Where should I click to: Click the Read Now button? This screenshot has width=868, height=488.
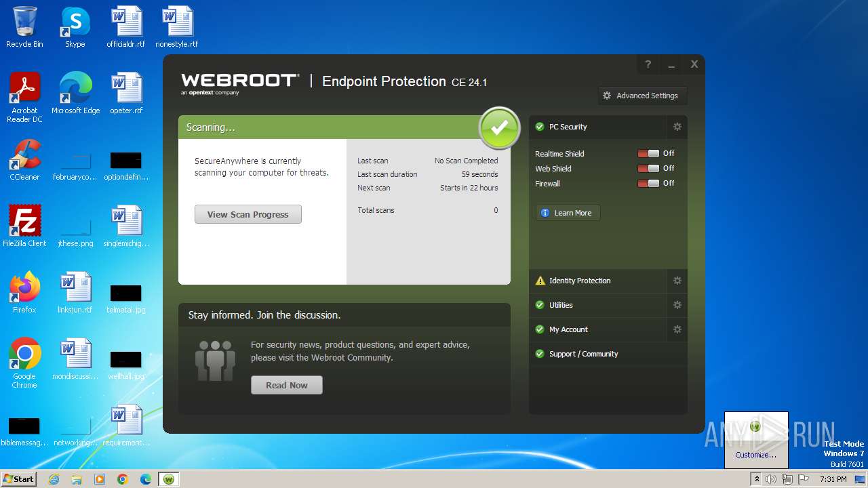click(287, 385)
